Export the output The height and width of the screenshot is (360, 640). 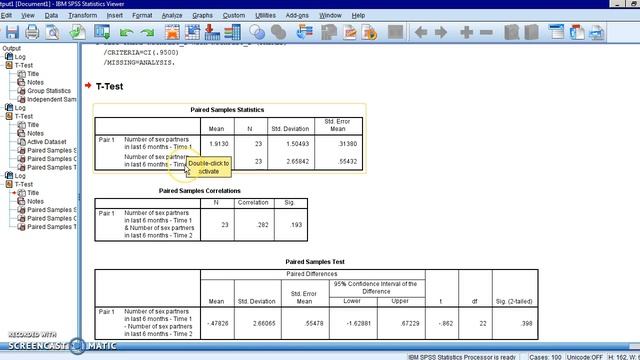pyautogui.click(x=77, y=32)
